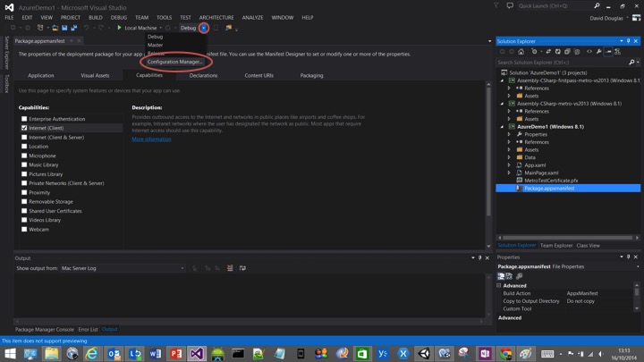Enable the Internet (Client & Server) capability
The width and height of the screenshot is (644, 362).
(24, 137)
